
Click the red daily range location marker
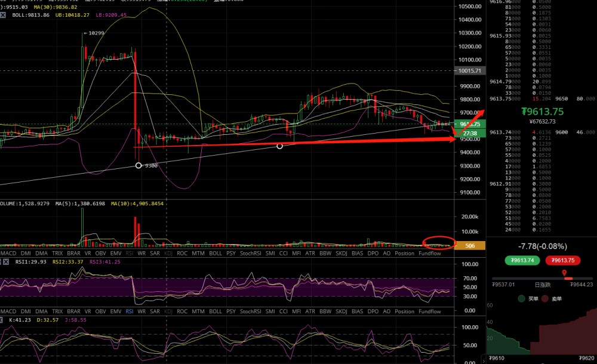(x=565, y=273)
